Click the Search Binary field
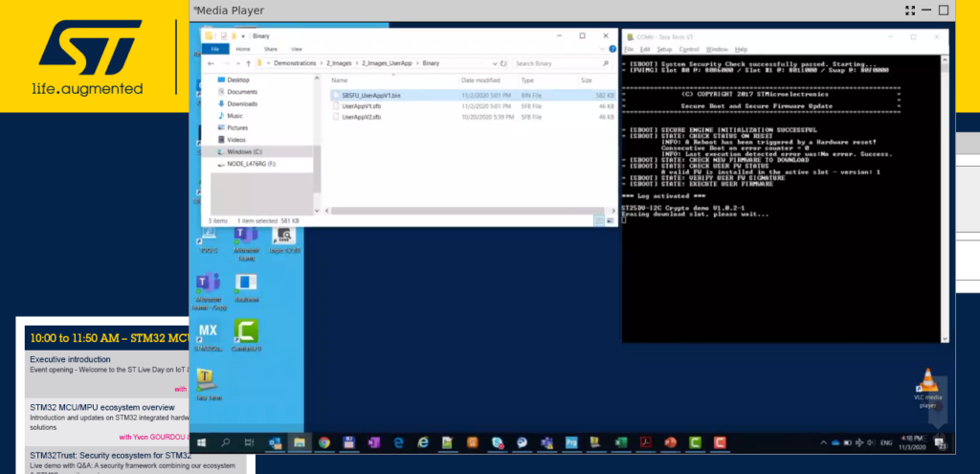This screenshot has height=474, width=980. pyautogui.click(x=560, y=63)
